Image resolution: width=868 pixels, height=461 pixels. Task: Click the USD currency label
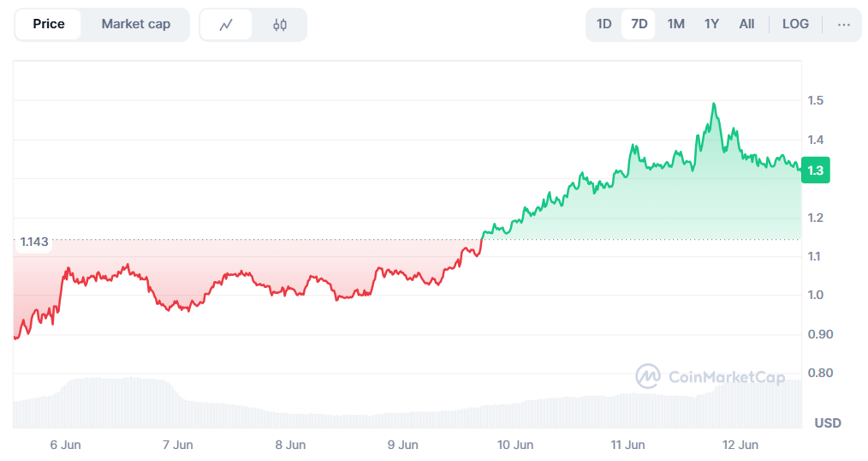pyautogui.click(x=827, y=423)
